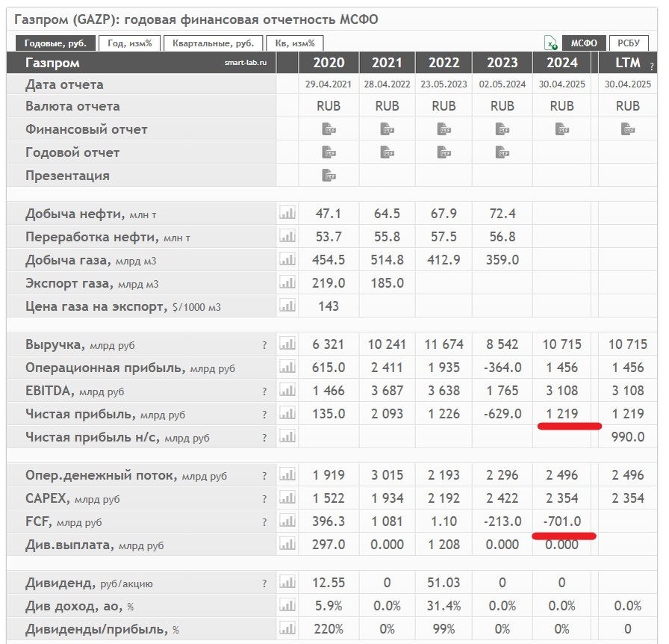The height and width of the screenshot is (644, 669).
Task: Select 2024 Чистая прибыль value 1 219
Action: click(562, 413)
